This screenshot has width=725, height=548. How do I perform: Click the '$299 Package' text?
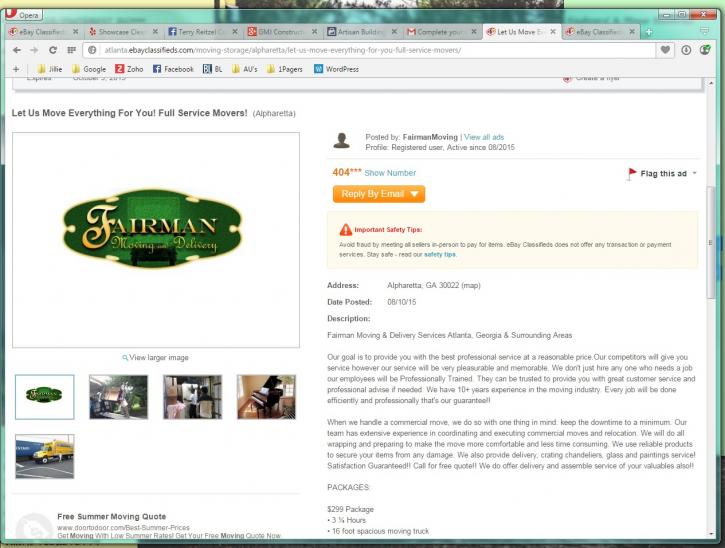(x=350, y=509)
